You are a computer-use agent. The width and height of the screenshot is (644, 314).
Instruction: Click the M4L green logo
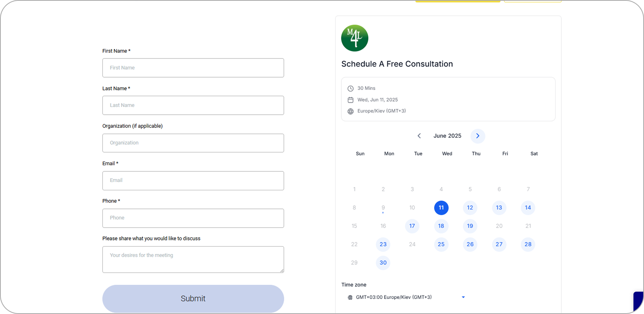click(x=355, y=38)
